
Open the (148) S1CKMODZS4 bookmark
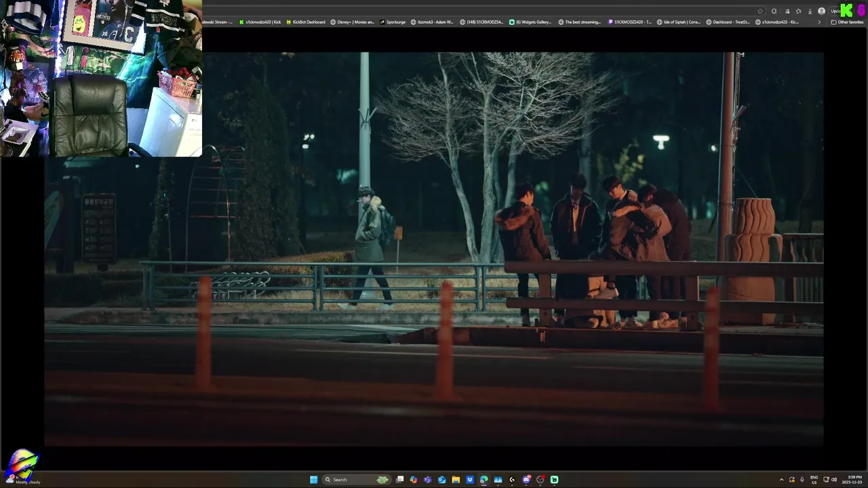click(481, 22)
